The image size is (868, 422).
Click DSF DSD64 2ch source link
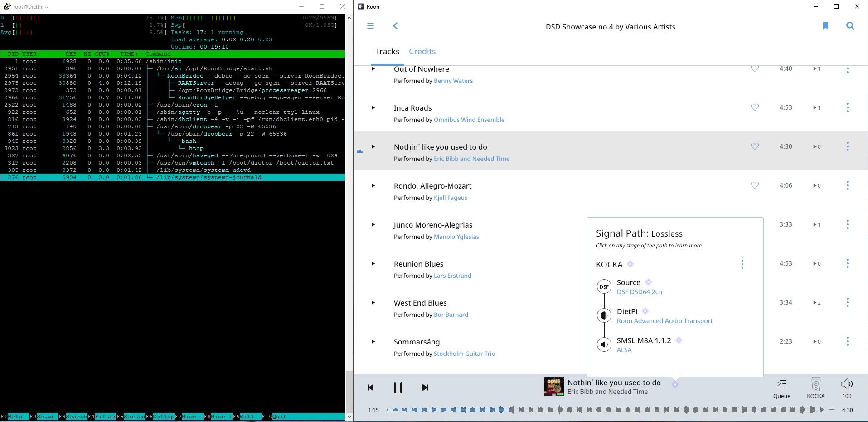tap(639, 292)
